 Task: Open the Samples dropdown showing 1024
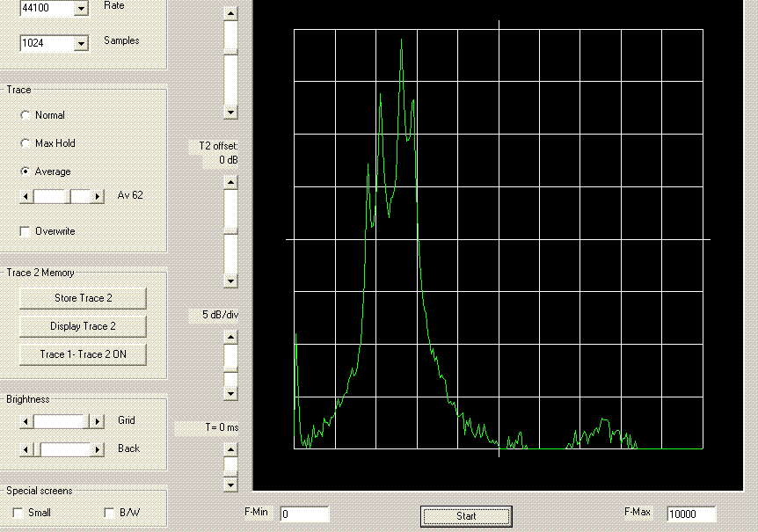click(81, 43)
